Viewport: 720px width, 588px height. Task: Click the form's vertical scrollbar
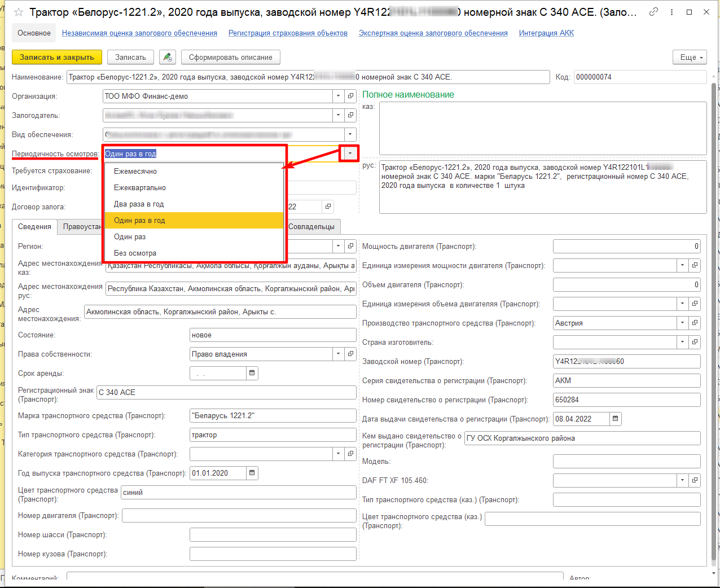click(x=714, y=322)
